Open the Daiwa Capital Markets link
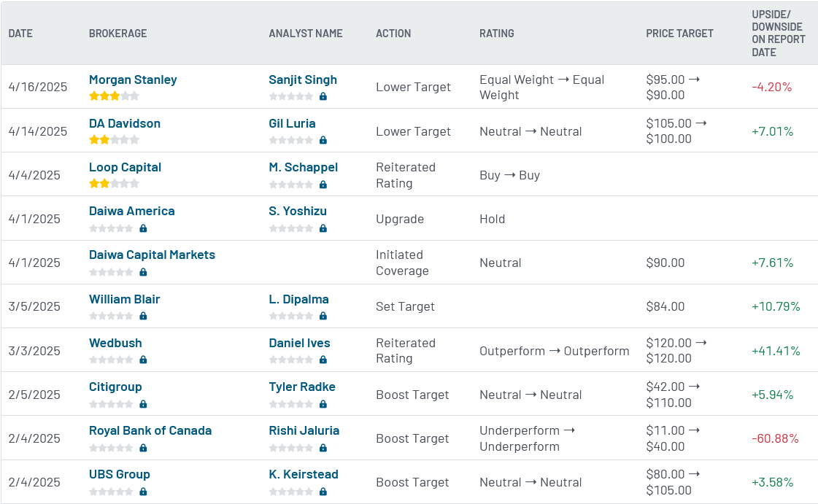The image size is (818, 504). click(152, 255)
